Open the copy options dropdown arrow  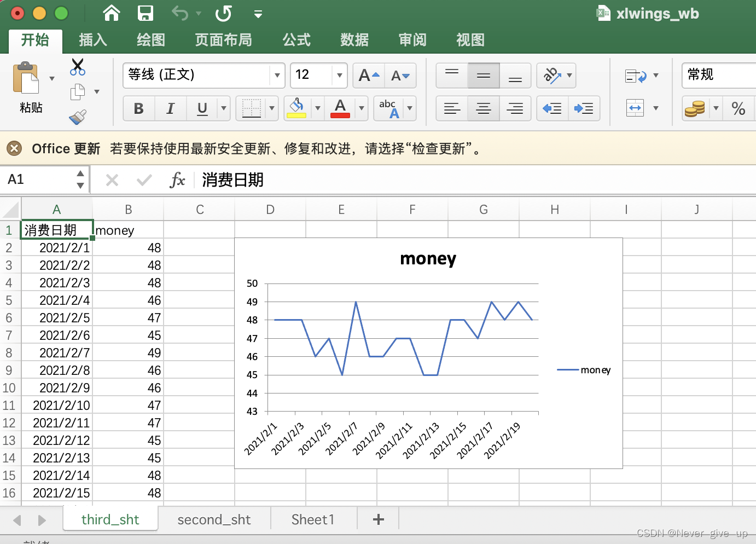click(97, 92)
